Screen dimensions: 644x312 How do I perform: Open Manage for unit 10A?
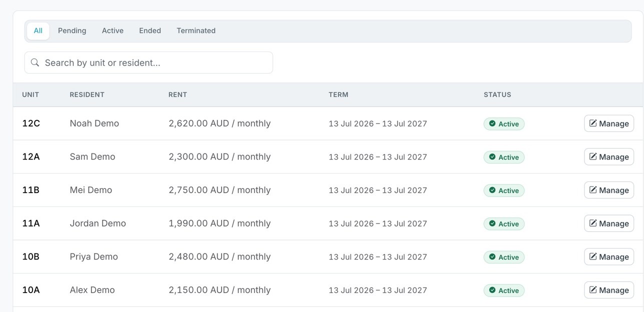(x=609, y=290)
